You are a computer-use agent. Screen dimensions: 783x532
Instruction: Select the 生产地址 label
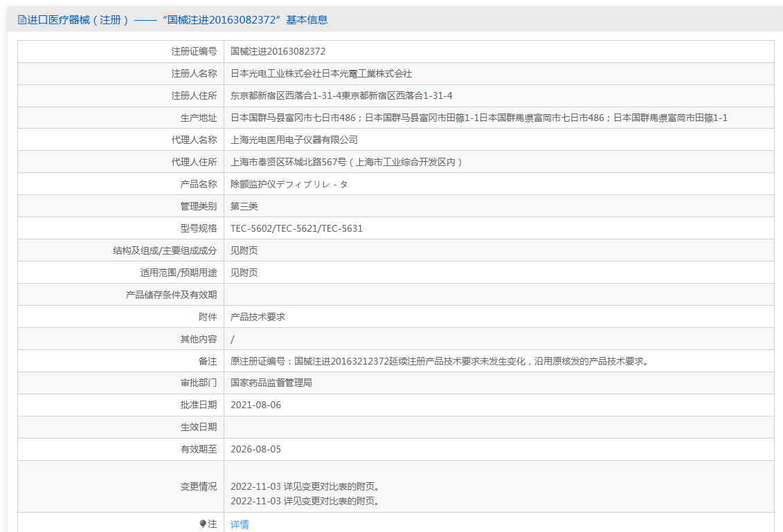pos(199,118)
